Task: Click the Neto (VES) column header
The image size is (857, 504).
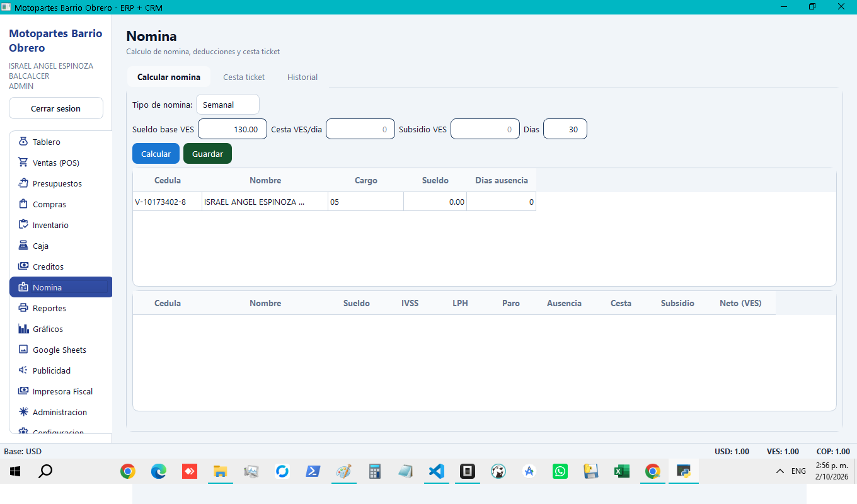Action: coord(740,303)
